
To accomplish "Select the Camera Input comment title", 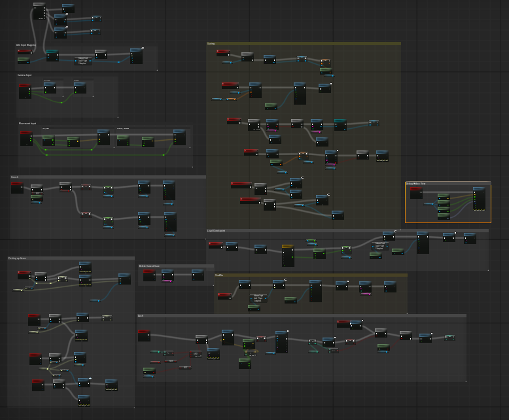I will pyautogui.click(x=24, y=75).
